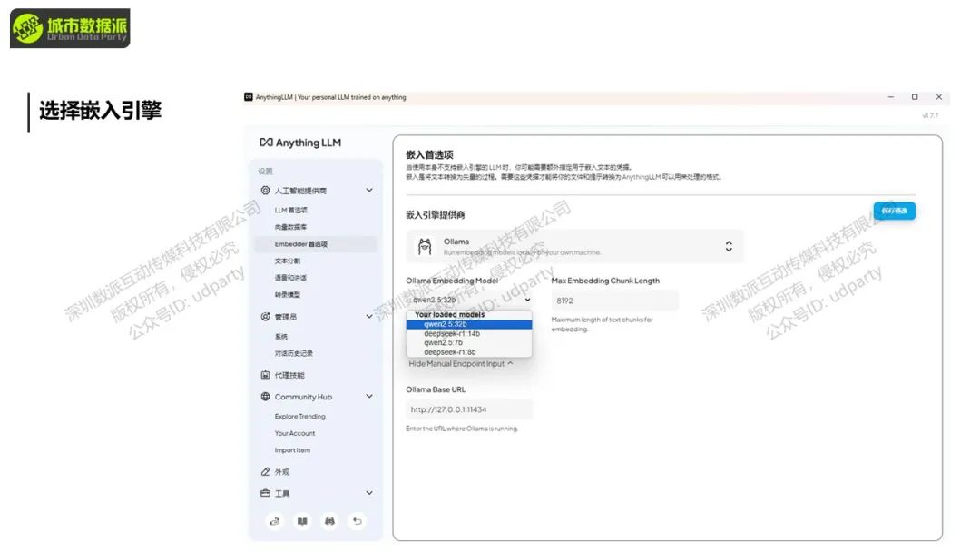Click the hand icon at the sidebar bottom

coord(274,521)
